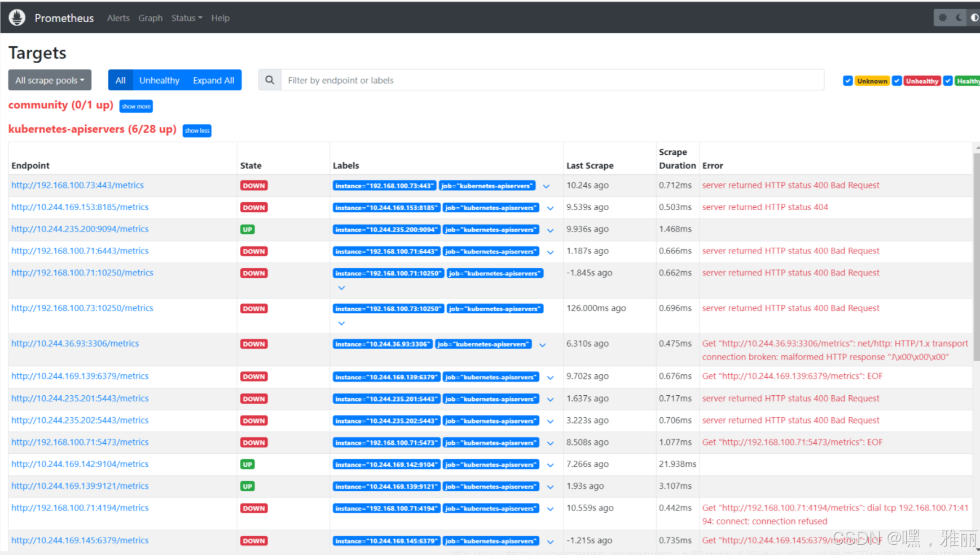Click the 'server returned HTTP status 404' error
Viewport: 980px width, 555px height.
[x=765, y=207]
